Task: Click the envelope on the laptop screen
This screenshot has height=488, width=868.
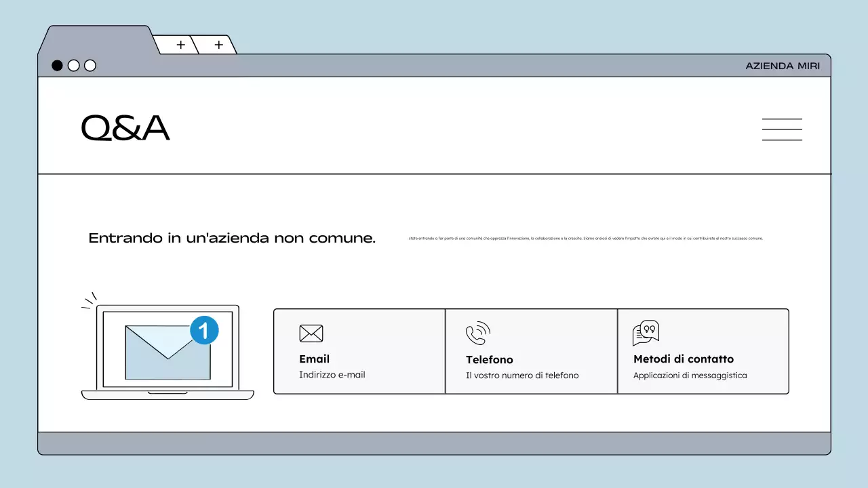Action: (x=167, y=352)
